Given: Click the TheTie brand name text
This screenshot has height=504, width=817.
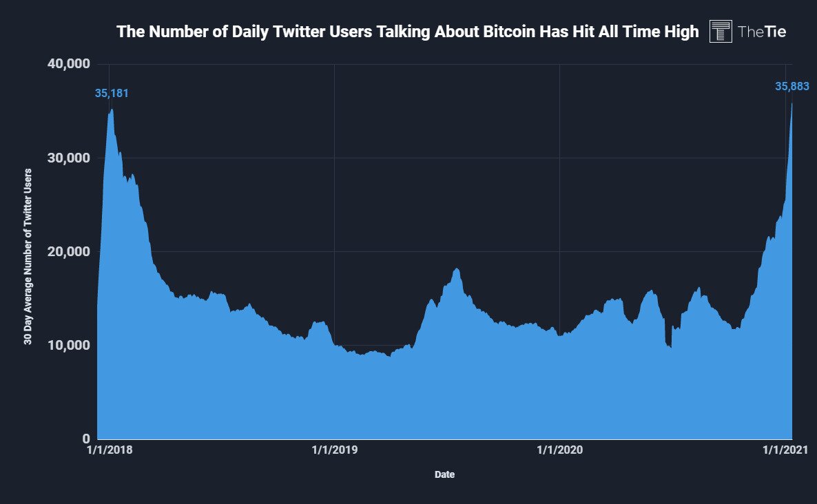Looking at the screenshot, I should pyautogui.click(x=762, y=32).
